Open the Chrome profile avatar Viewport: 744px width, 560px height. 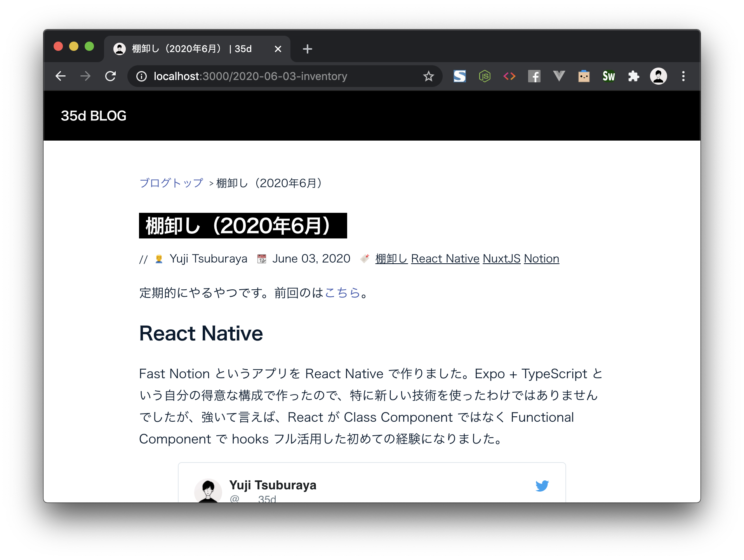click(659, 76)
